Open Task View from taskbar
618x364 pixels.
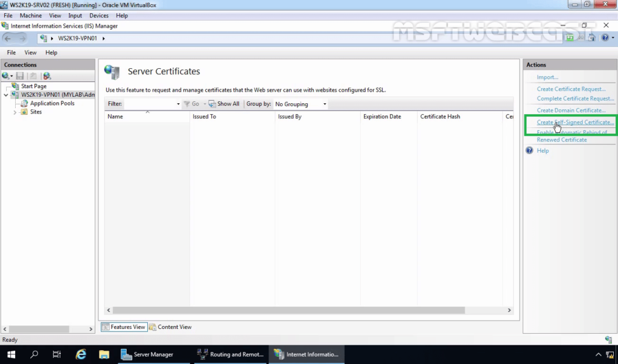pos(57,354)
